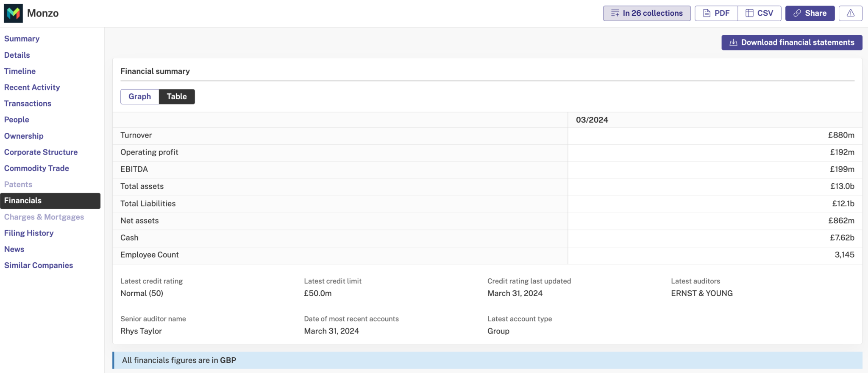868x373 pixels.
Task: Export the data as CSV
Action: (759, 14)
